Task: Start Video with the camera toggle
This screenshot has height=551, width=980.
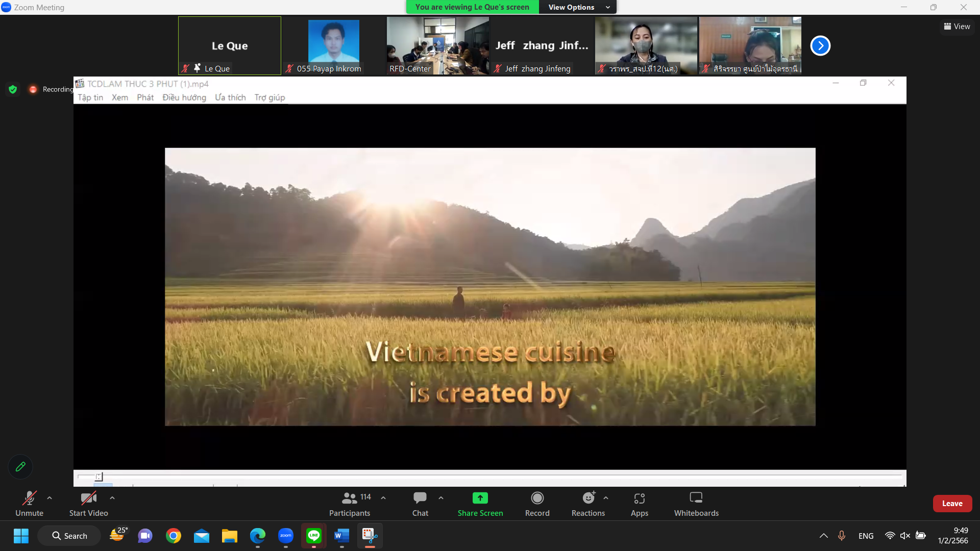Action: click(88, 498)
